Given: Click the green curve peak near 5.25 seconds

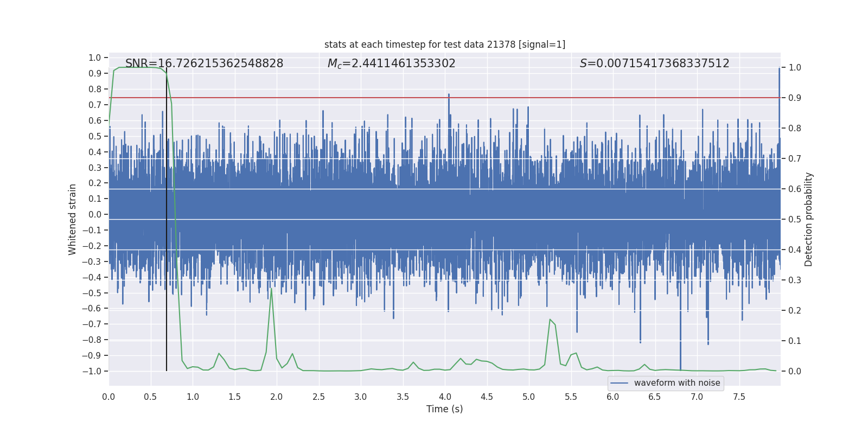Looking at the screenshot, I should pyautogui.click(x=550, y=320).
